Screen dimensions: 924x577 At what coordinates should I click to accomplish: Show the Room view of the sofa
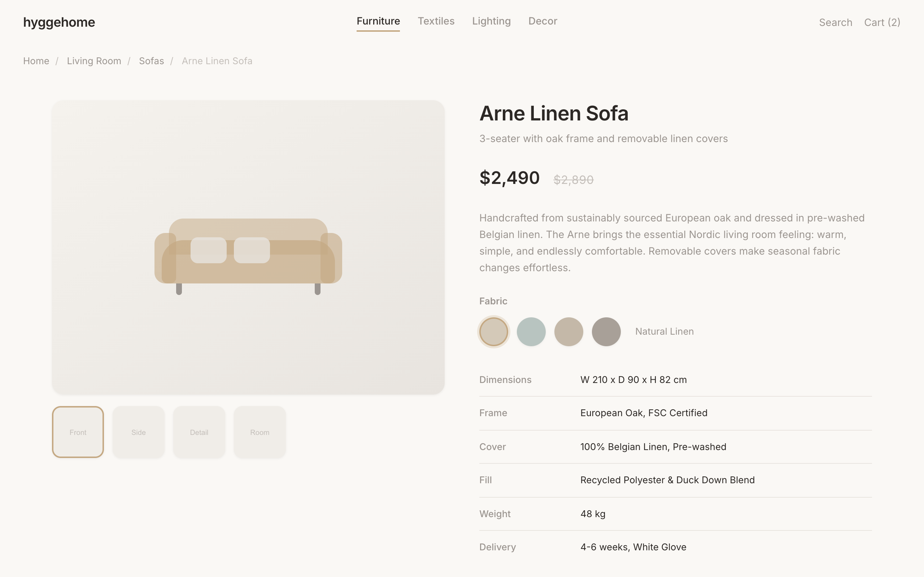[260, 432]
